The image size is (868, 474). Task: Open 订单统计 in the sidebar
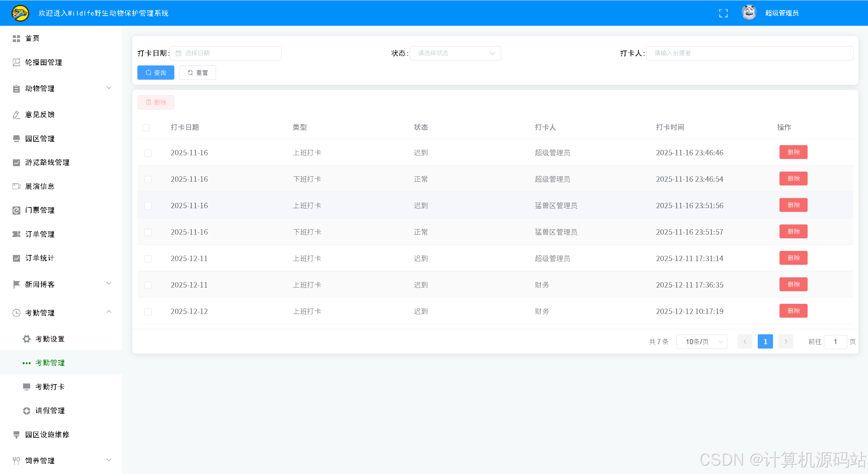click(x=61, y=258)
